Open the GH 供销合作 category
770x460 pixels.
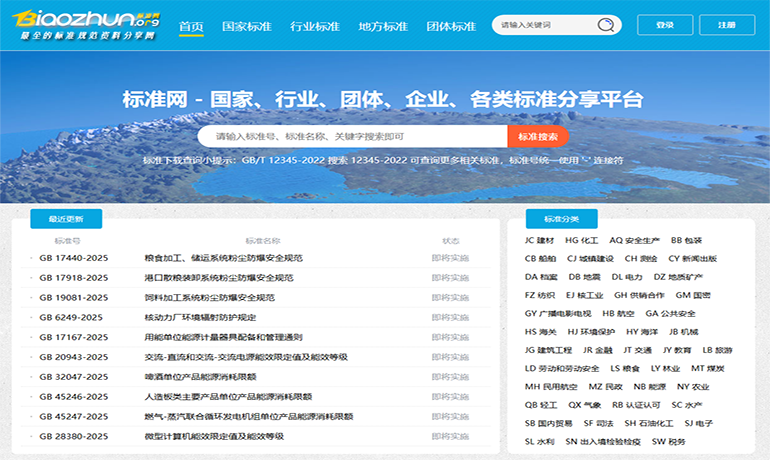coord(639,296)
